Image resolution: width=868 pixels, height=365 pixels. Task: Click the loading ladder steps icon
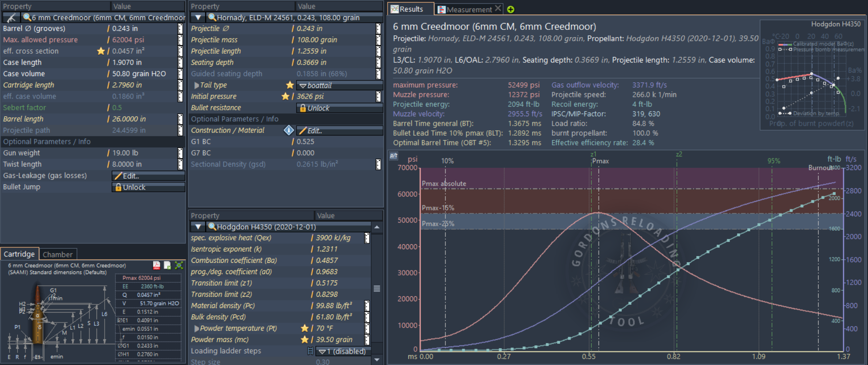pos(310,351)
